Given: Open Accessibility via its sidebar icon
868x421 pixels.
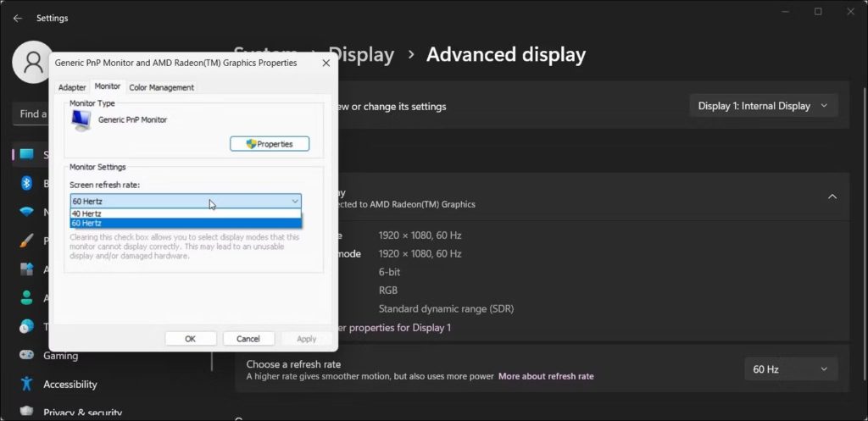Looking at the screenshot, I should [x=26, y=384].
